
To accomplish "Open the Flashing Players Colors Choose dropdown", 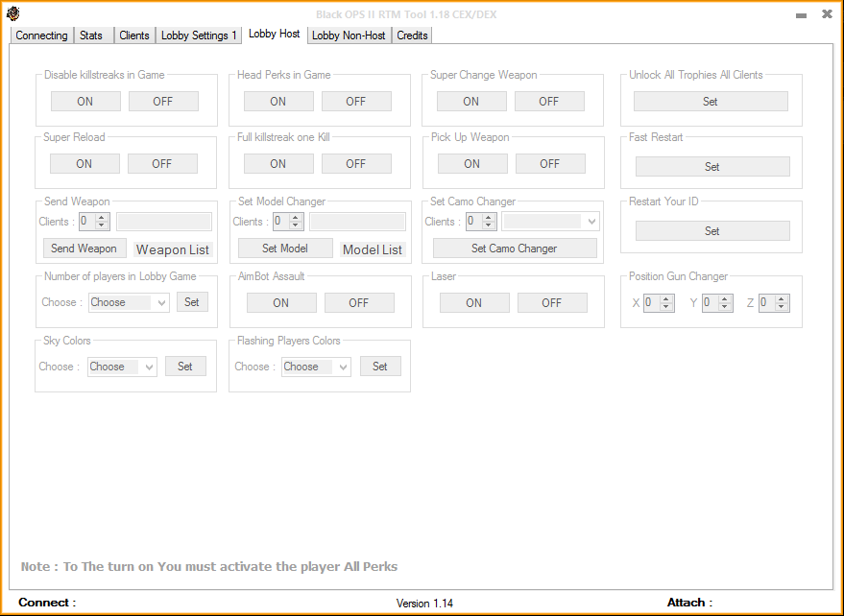I will tap(316, 367).
